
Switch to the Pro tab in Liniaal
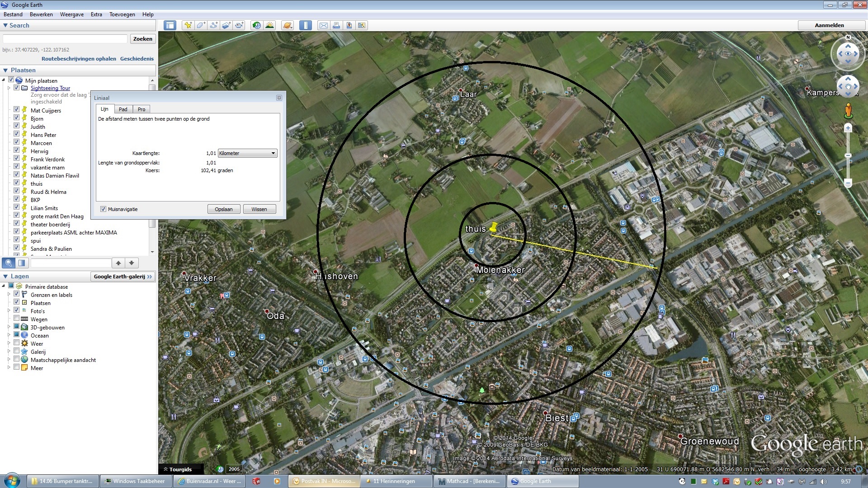click(x=142, y=109)
